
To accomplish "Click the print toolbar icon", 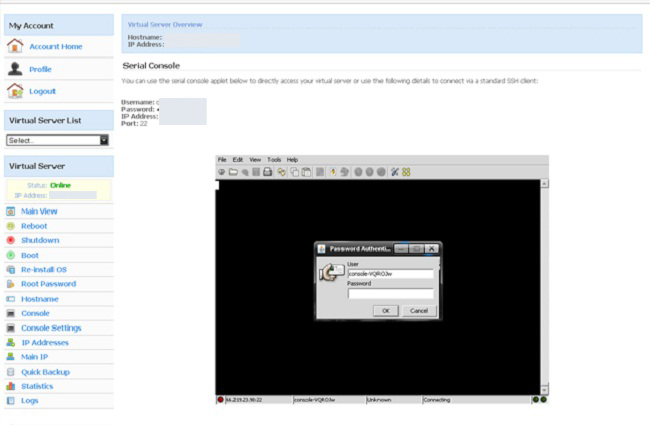I will pyautogui.click(x=268, y=172).
